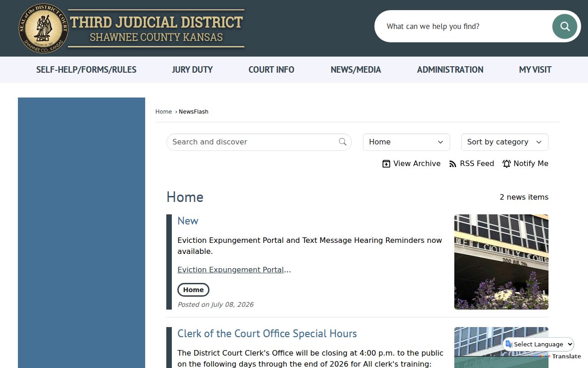The width and height of the screenshot is (588, 368).
Task: Open the RSS Feed link
Action: pos(471,164)
